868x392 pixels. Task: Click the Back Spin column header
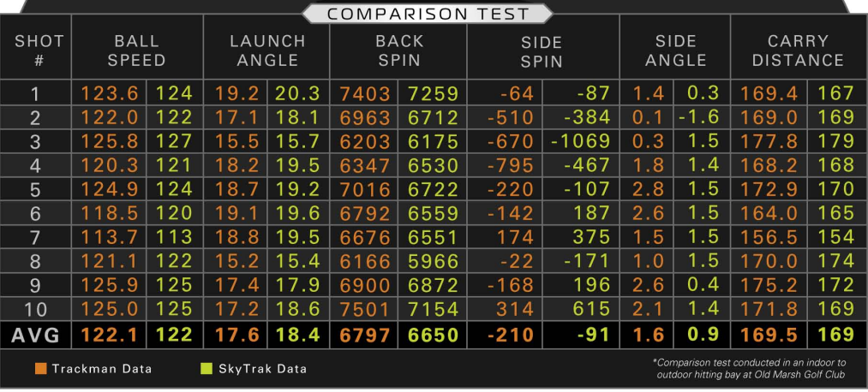tap(398, 51)
